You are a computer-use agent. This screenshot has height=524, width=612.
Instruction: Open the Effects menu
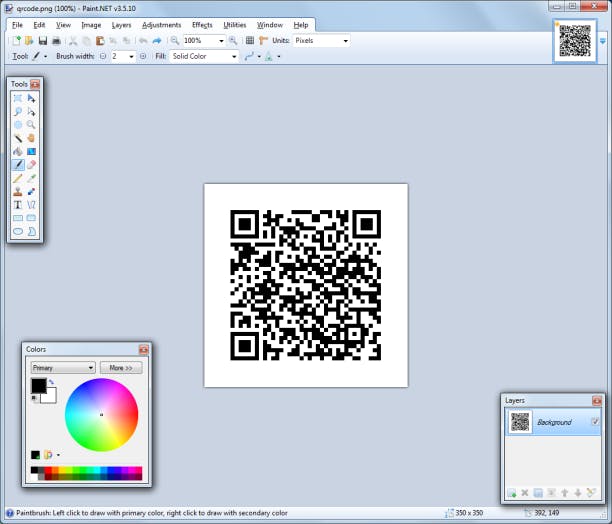pyautogui.click(x=202, y=24)
